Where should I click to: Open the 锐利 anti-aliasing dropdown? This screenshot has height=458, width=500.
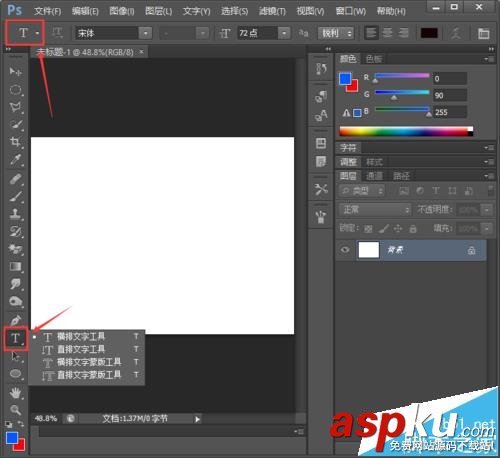click(x=336, y=33)
